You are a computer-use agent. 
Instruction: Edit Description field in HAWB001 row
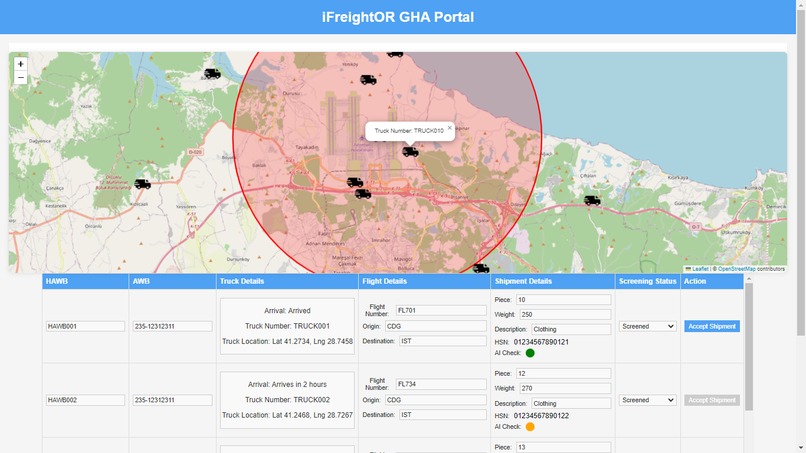[x=571, y=329]
